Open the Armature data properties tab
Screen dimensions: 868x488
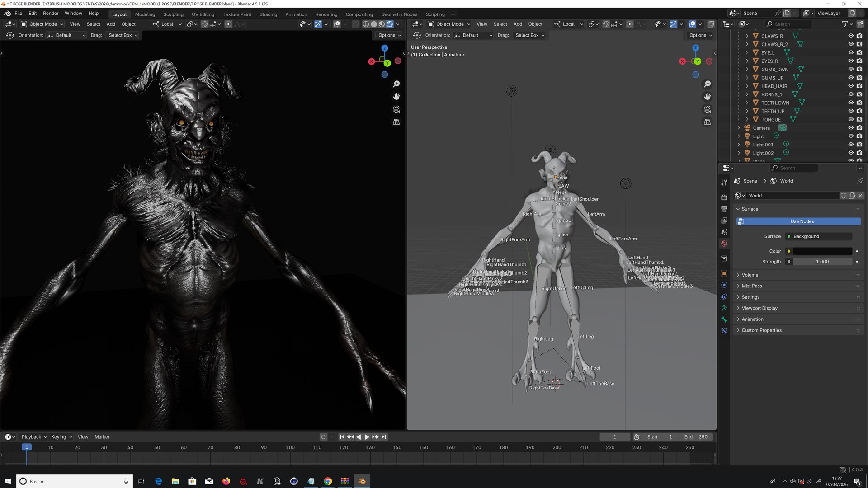724,308
